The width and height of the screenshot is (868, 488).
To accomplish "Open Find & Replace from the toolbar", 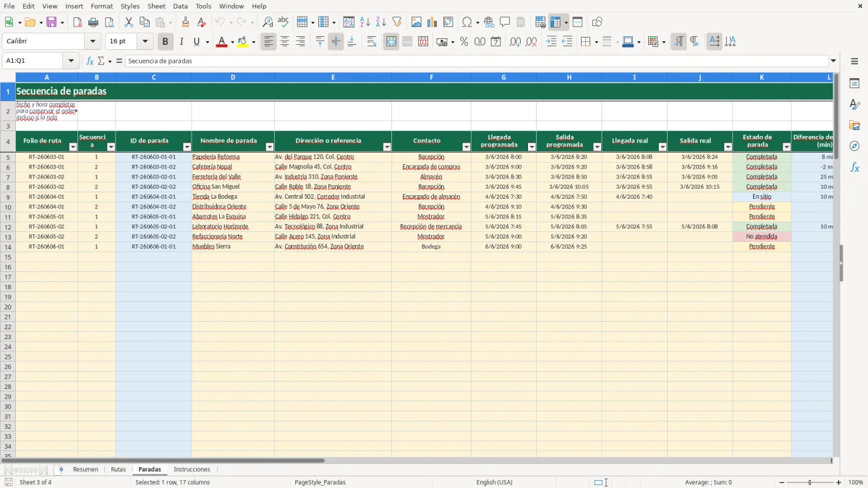I will click(x=268, y=22).
